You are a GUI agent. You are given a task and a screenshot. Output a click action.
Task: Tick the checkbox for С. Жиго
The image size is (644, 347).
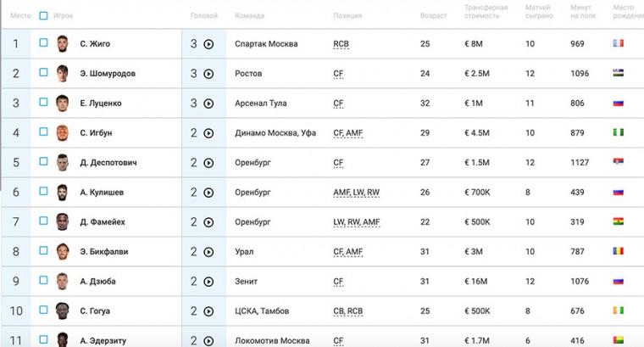coord(43,42)
